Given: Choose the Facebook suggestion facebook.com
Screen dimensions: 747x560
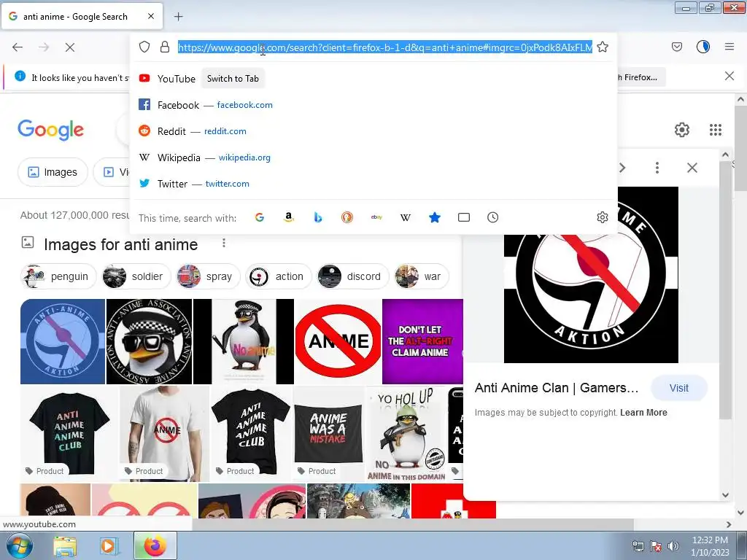Looking at the screenshot, I should [373, 105].
